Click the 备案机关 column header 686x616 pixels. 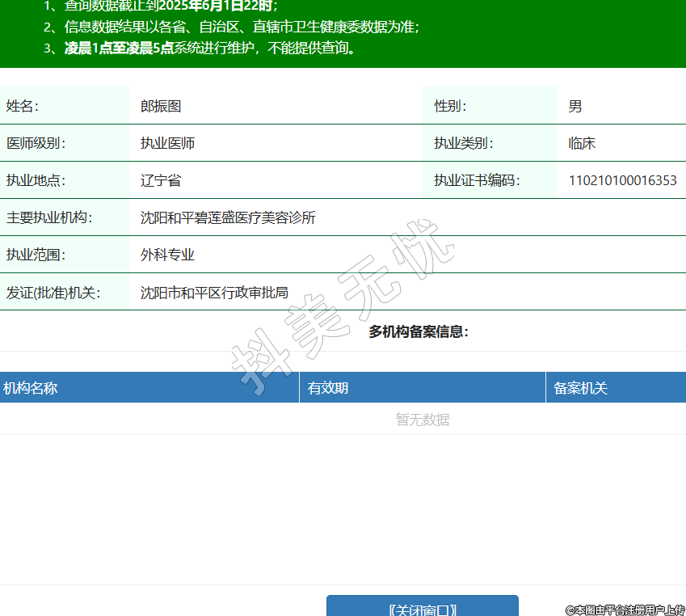(580, 388)
